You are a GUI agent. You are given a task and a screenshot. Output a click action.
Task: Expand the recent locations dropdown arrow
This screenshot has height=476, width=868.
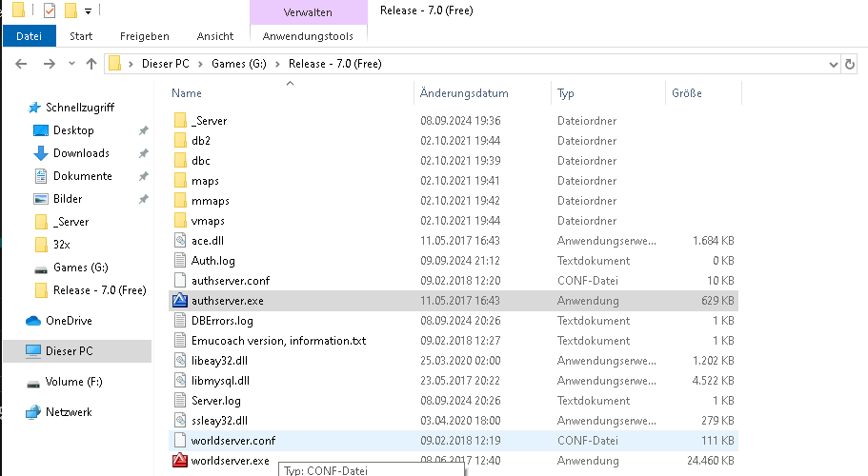[71, 64]
